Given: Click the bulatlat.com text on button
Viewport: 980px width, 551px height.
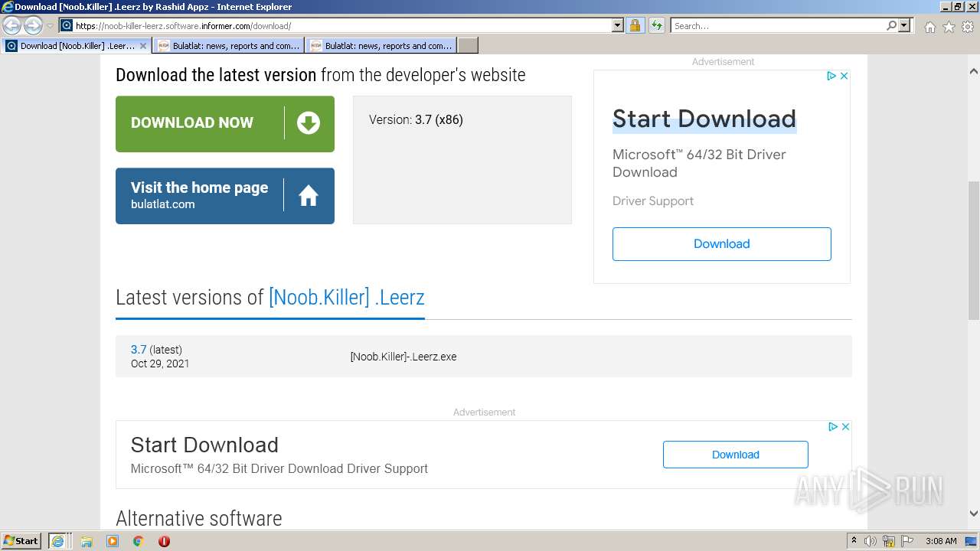Looking at the screenshot, I should click(x=163, y=204).
